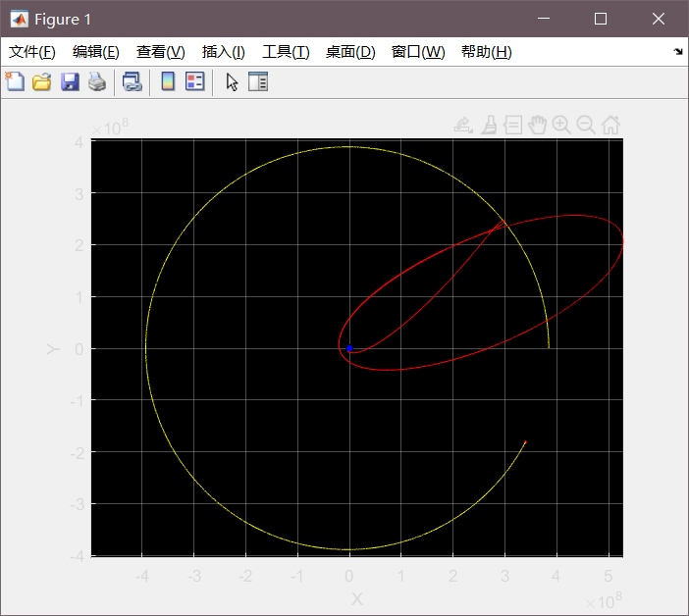
Task: Toggle the Edit Plot arrow tool
Action: click(x=232, y=82)
